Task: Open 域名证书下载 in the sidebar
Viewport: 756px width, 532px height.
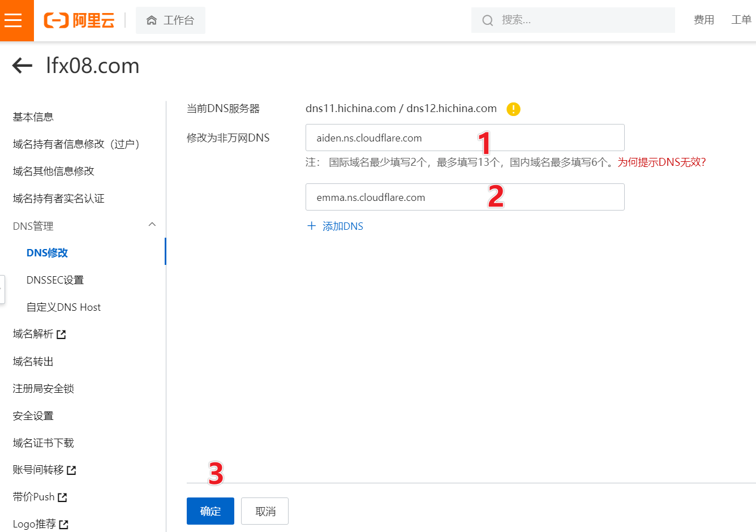Action: tap(44, 443)
